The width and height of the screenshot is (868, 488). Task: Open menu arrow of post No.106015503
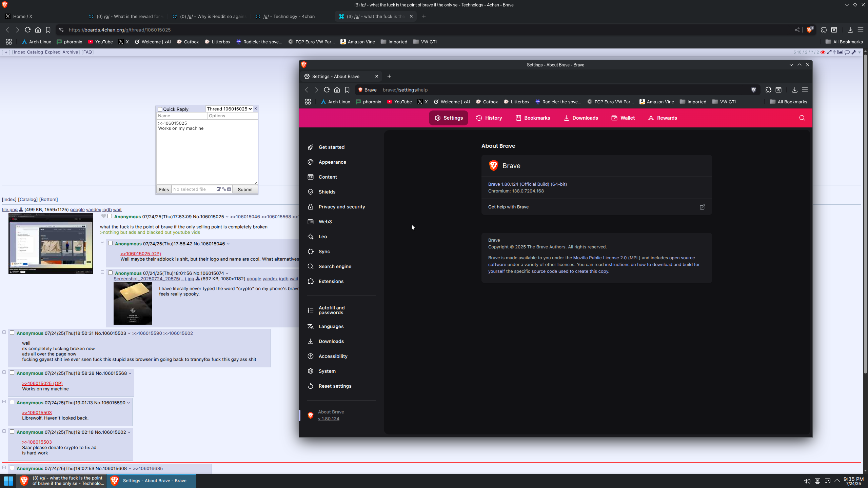pyautogui.click(x=129, y=333)
